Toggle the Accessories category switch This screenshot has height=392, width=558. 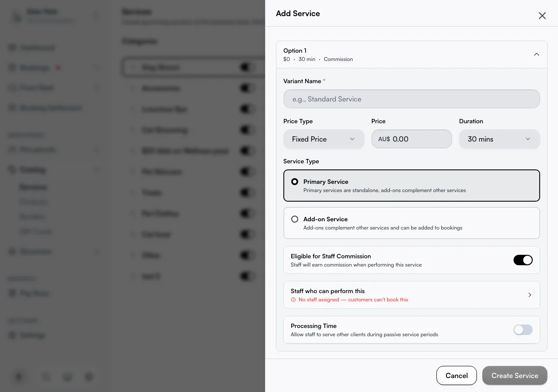click(x=248, y=88)
